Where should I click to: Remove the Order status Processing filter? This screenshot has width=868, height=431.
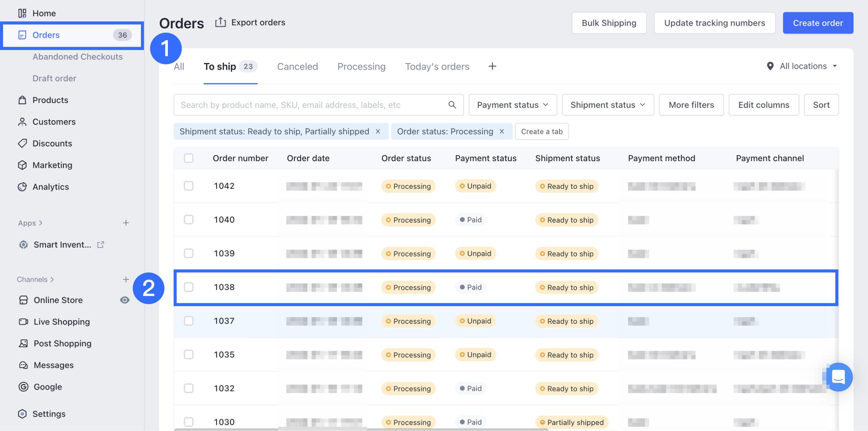(502, 131)
